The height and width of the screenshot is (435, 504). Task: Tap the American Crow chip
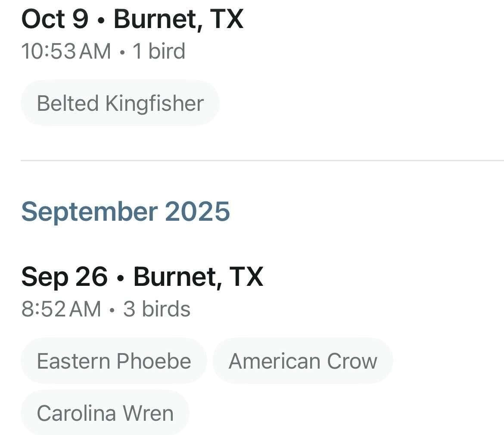click(x=303, y=361)
